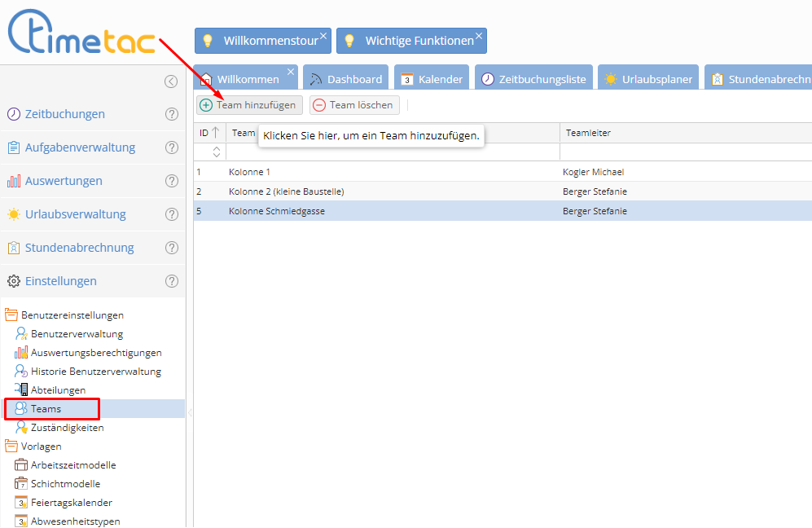Collapse the Benutzereinstellungen folder
The width and height of the screenshot is (812, 528).
pyautogui.click(x=12, y=315)
